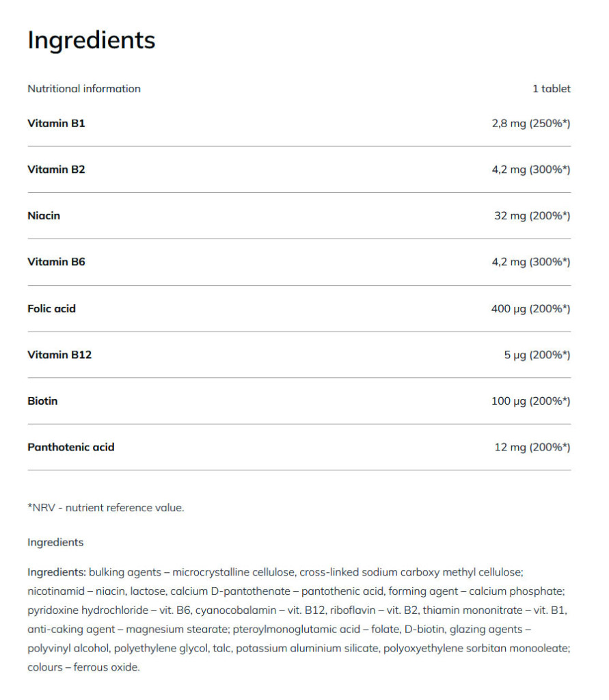Viewport: 609px width, 700px height.
Task: Click the NRV nutrient reference value footnote
Action: pos(106,507)
